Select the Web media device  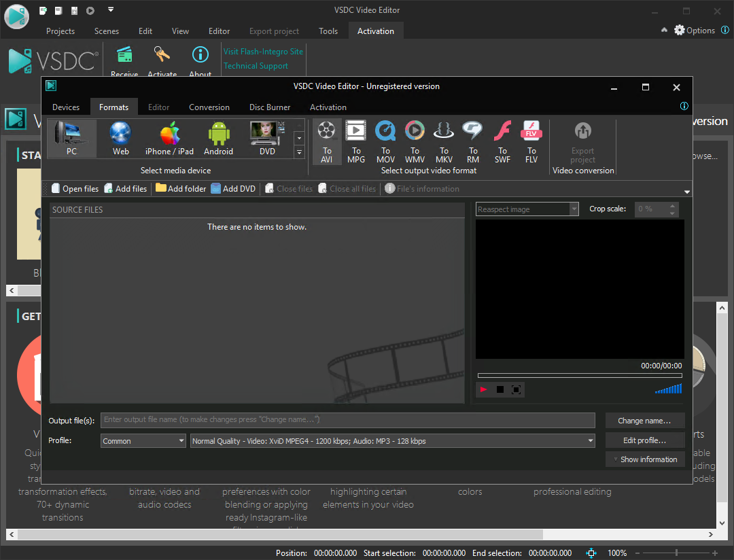click(120, 138)
